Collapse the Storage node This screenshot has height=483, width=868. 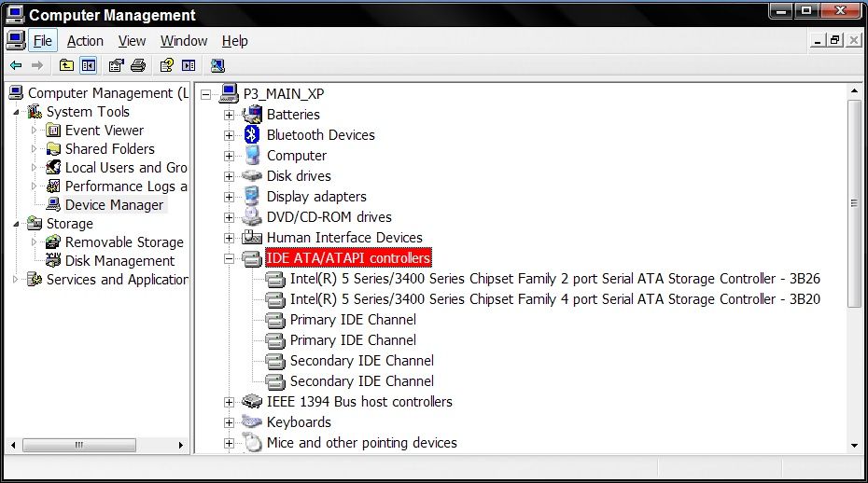tap(16, 224)
